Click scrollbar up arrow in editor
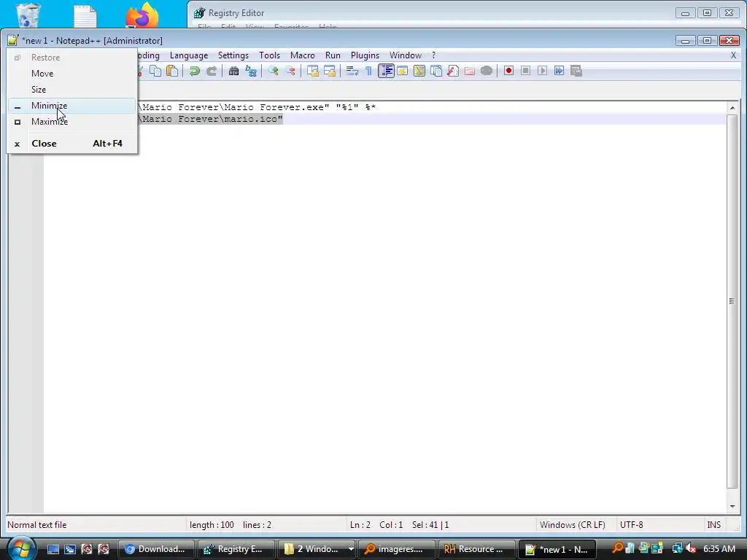Viewport: 747px width, 560px height. (732, 108)
